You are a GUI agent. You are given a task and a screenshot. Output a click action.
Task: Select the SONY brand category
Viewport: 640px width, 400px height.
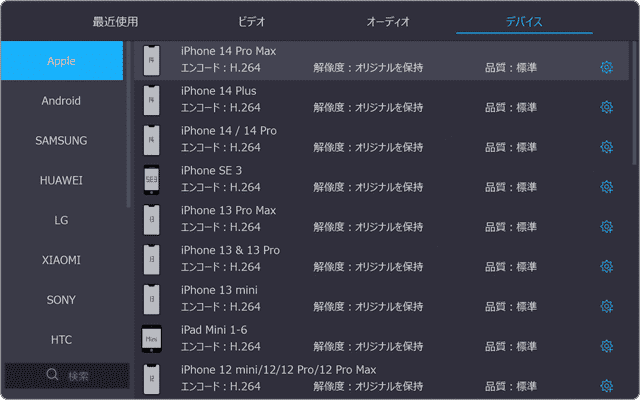pos(62,300)
